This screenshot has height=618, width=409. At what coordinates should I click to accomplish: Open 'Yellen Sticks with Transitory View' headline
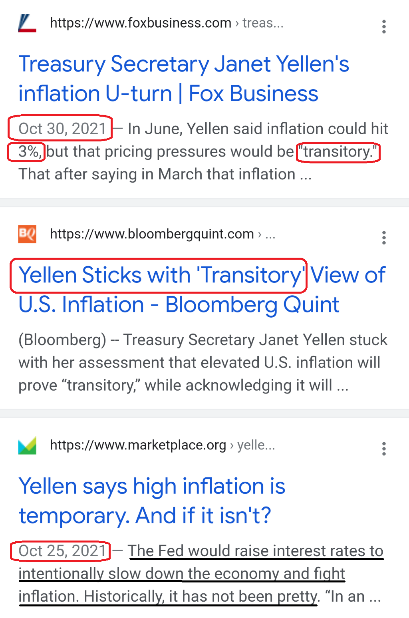point(202,290)
